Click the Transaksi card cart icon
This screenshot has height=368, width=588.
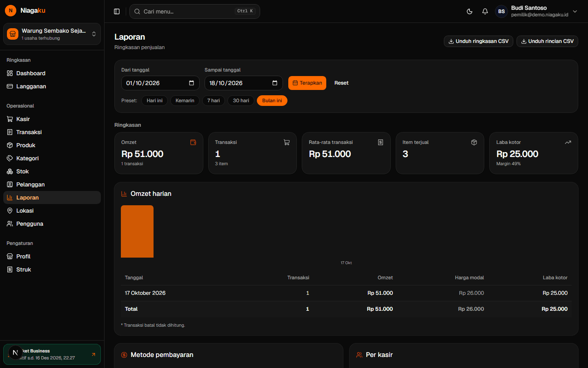click(x=287, y=142)
